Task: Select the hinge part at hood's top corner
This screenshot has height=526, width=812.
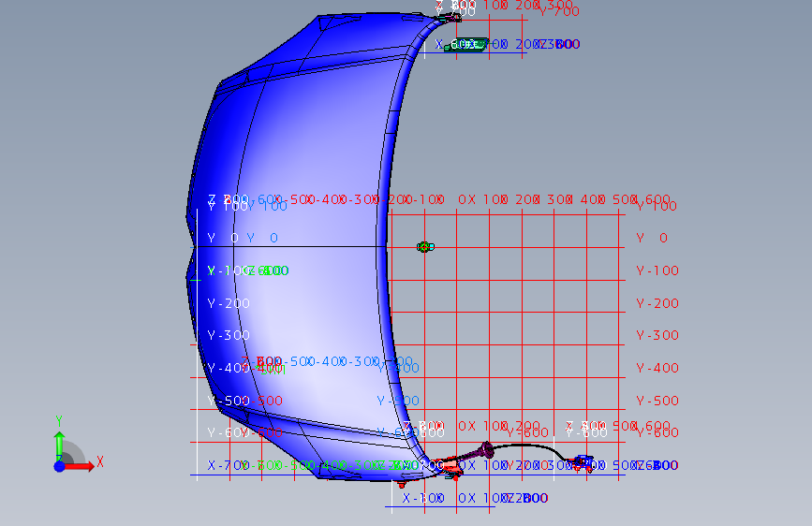Action: (448, 18)
